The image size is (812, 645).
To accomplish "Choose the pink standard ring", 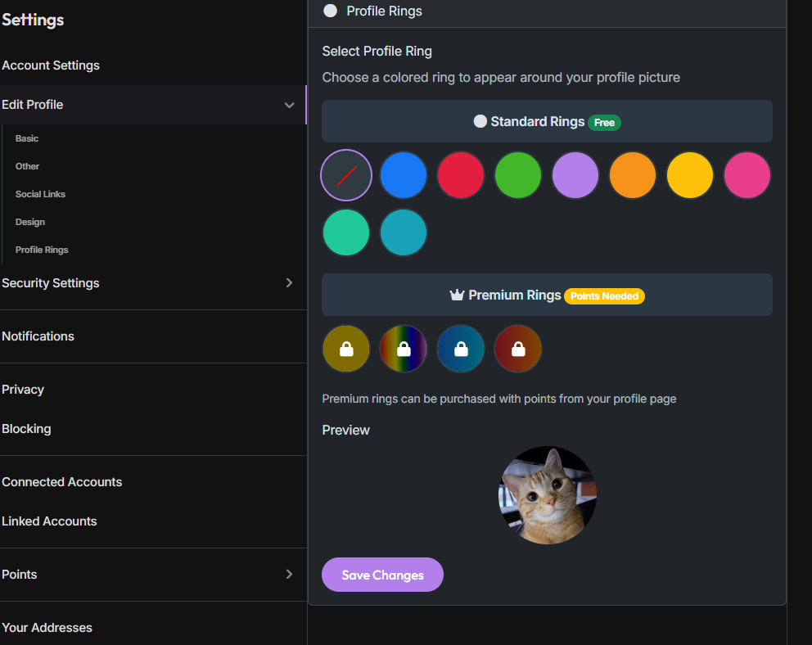I will click(747, 175).
